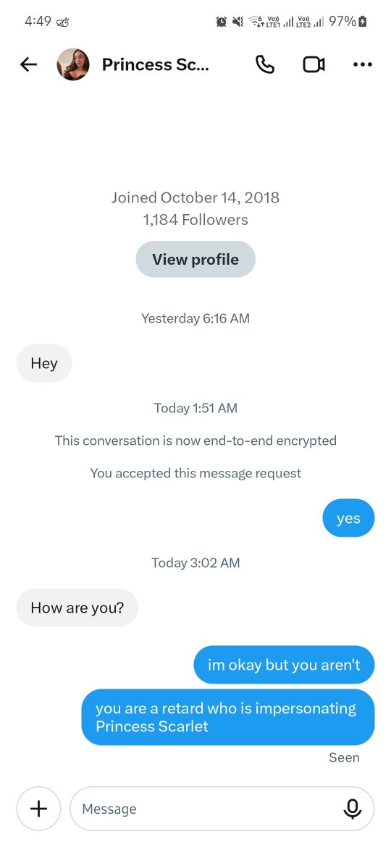Tap the plus attachment icon

tap(38, 808)
